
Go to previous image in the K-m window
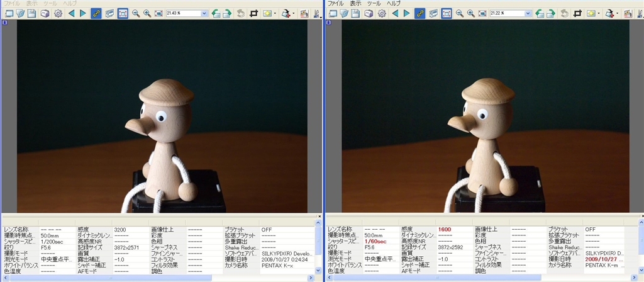(395, 14)
